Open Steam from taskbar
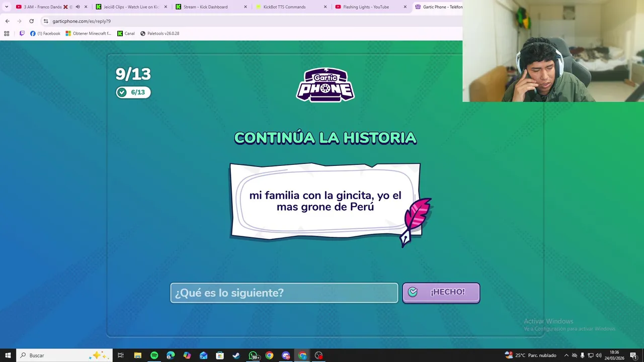This screenshot has width=644, height=362. pyautogui.click(x=236, y=355)
